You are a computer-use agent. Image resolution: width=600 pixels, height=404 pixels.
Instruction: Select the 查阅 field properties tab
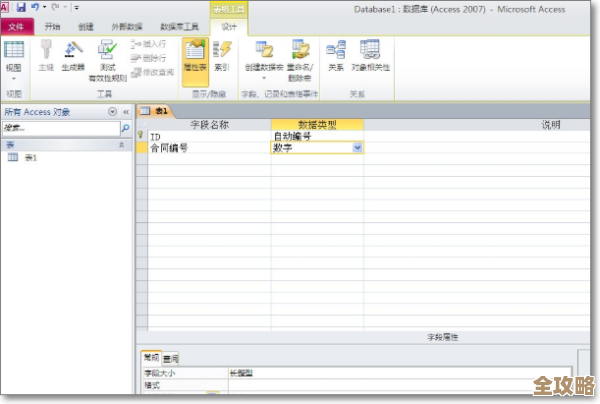point(171,358)
